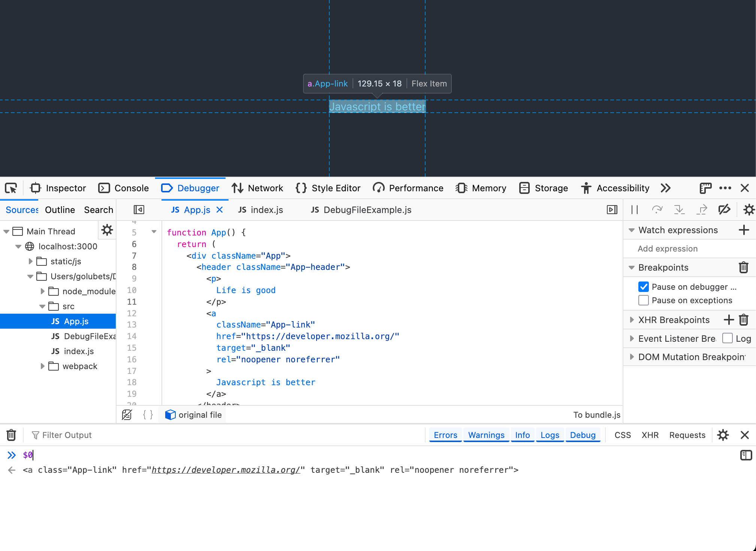Filter console messages by Errors

tap(445, 435)
